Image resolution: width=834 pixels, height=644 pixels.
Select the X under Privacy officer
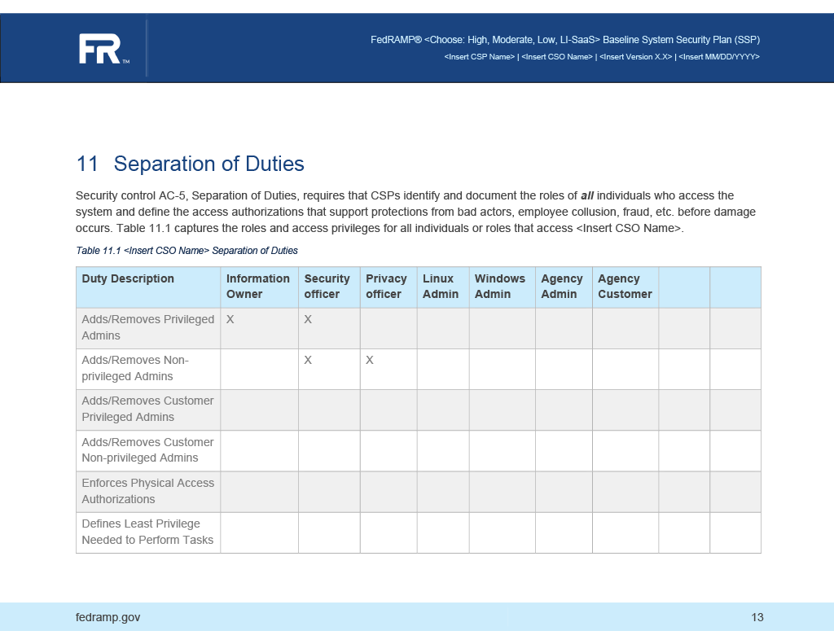(369, 360)
